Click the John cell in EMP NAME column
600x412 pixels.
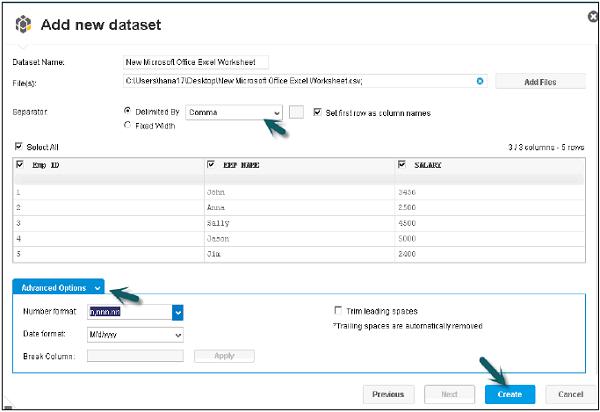(x=299, y=192)
